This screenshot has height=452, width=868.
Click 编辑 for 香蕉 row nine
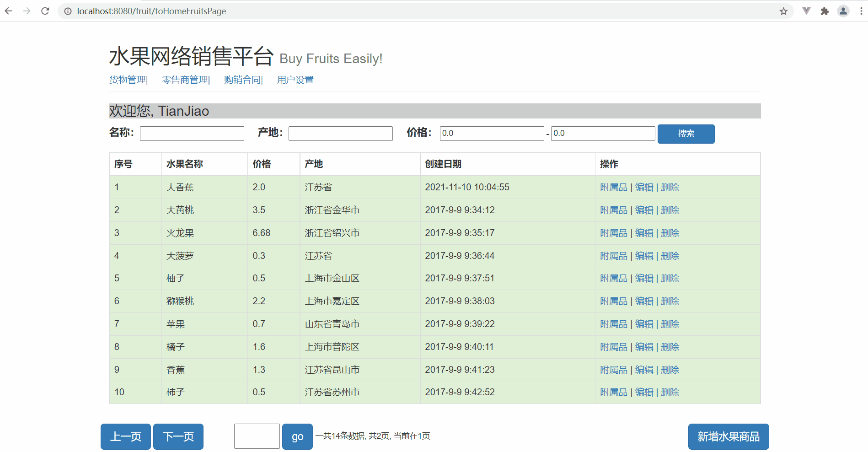644,370
